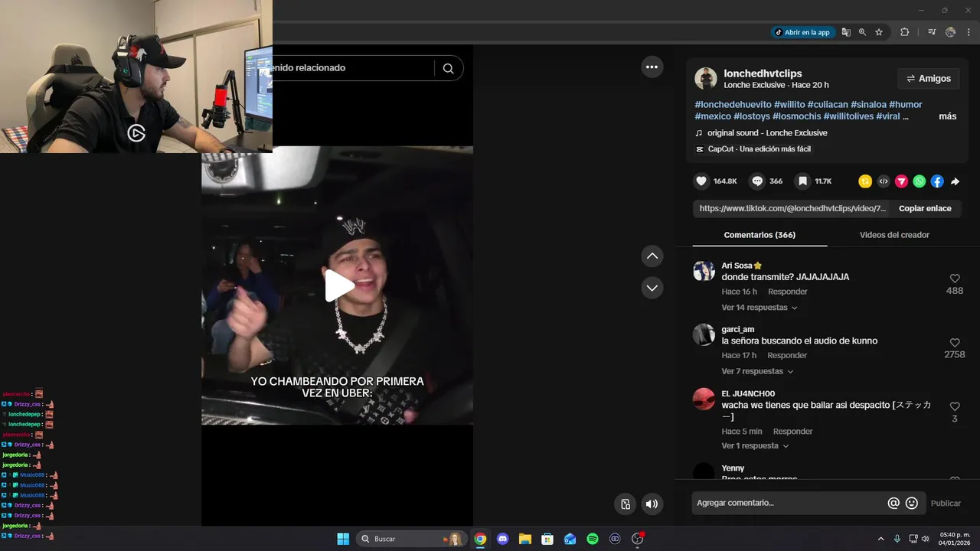Click Abrir en la app button
Viewport: 980px width, 551px height.
[802, 32]
